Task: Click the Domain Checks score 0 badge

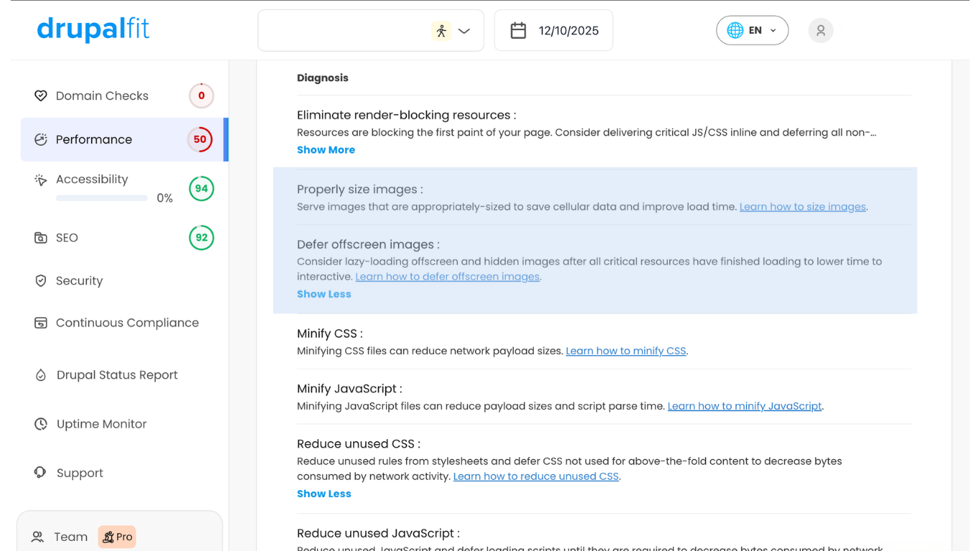Action: click(x=202, y=95)
